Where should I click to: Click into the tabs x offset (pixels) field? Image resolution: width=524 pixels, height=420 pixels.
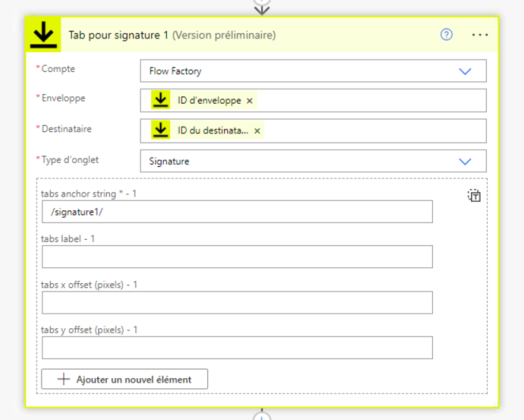coord(237,303)
